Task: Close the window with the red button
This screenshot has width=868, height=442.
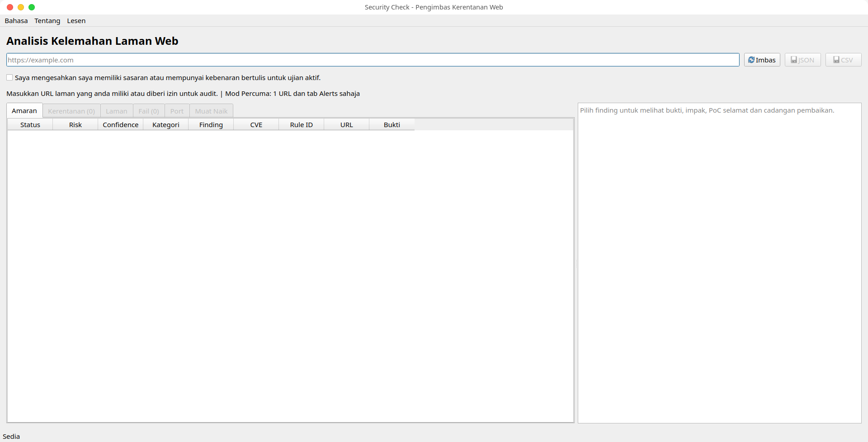Action: tap(10, 7)
